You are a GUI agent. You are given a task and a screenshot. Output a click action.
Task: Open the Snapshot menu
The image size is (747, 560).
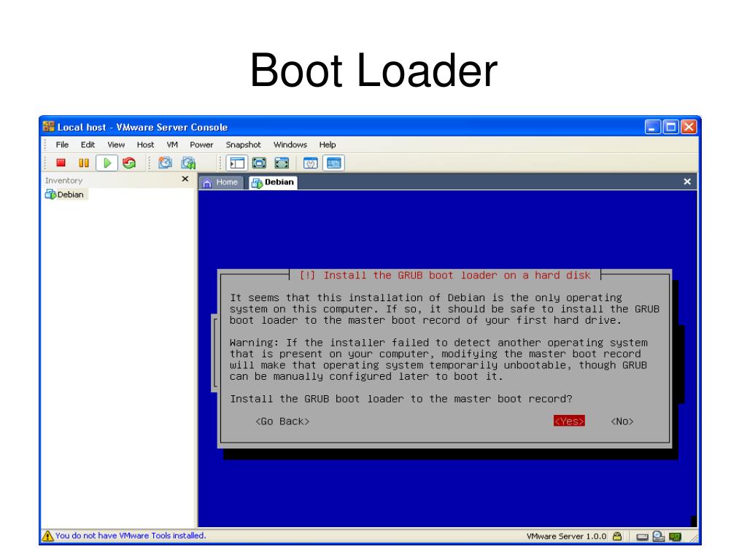pos(243,145)
